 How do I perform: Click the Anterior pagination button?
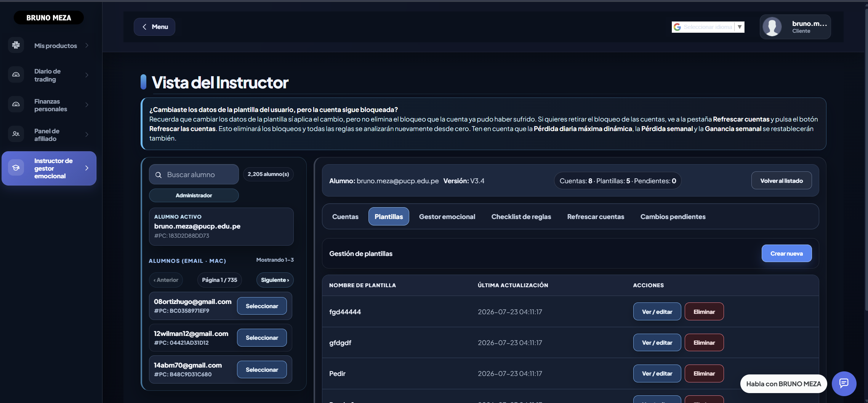click(166, 280)
